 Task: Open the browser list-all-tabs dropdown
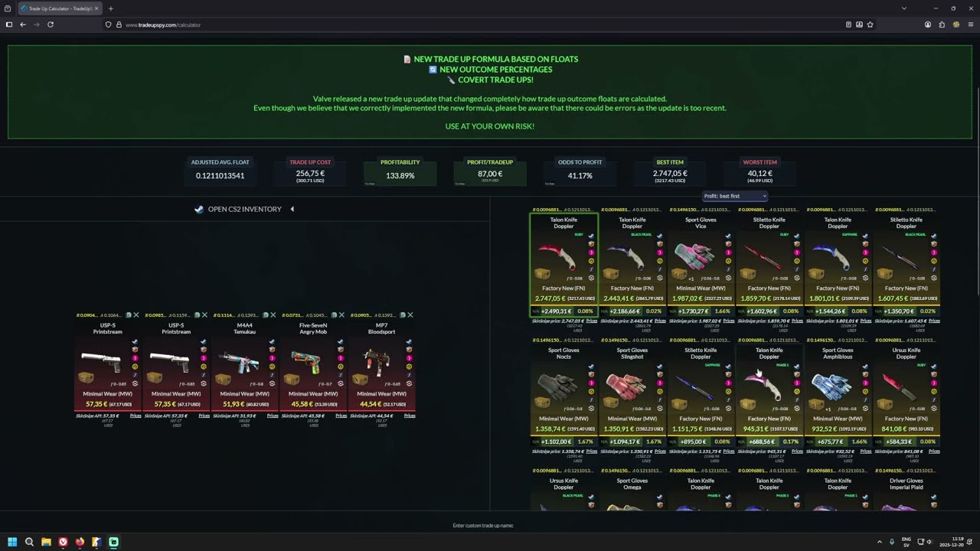click(904, 8)
